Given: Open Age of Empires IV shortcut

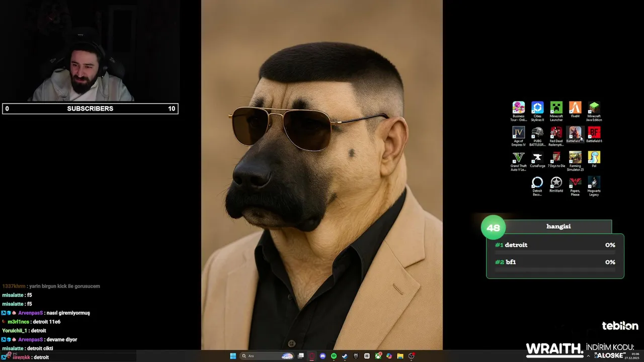Looking at the screenshot, I should click(518, 136).
